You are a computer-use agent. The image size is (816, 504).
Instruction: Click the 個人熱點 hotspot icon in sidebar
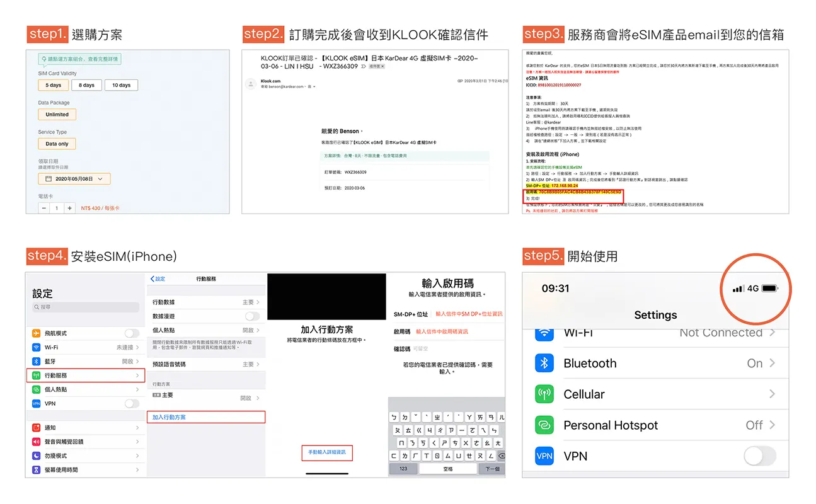pos(37,389)
